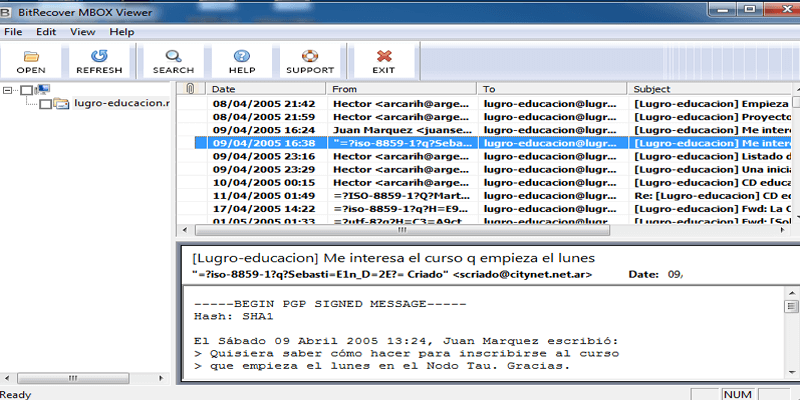Click the 'Hash: SHA1' line in message body
Viewport: 800px width, 400px height.
coord(234,316)
